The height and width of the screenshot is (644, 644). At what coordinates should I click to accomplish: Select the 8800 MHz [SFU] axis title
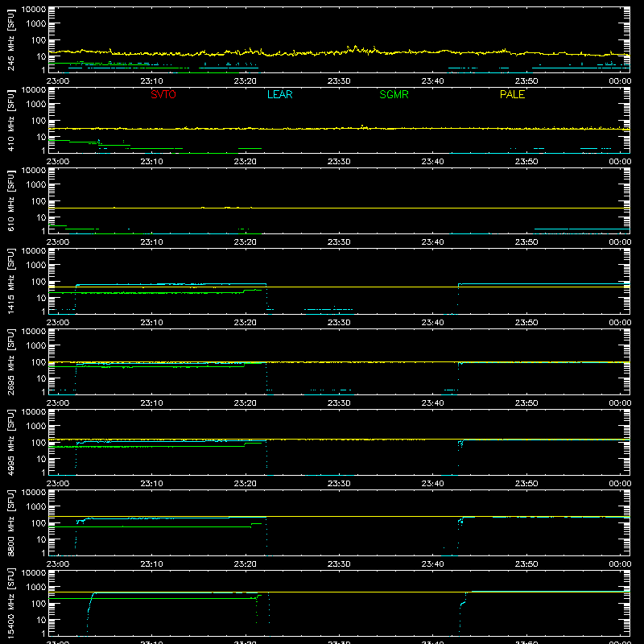[11, 522]
